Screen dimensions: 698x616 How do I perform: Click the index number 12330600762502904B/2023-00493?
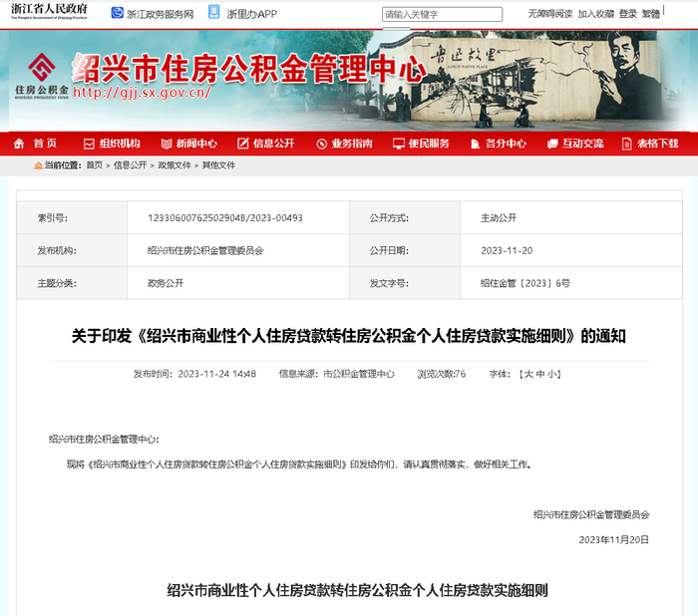click(225, 218)
